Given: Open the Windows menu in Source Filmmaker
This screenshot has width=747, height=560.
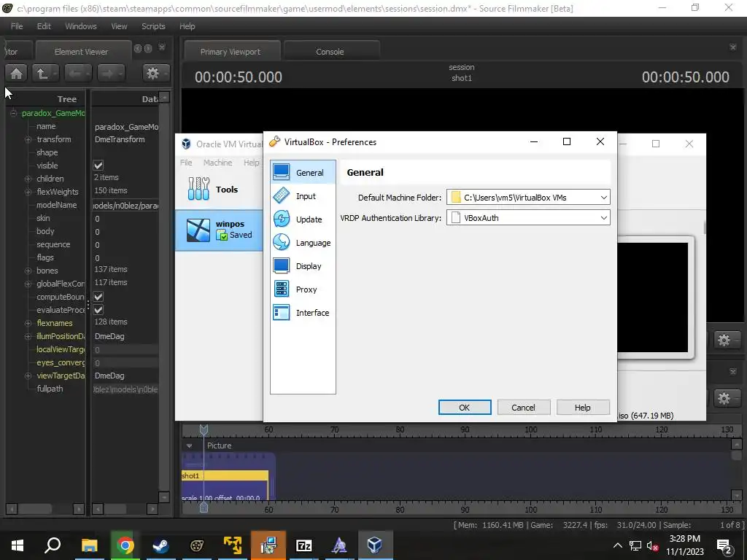Looking at the screenshot, I should click(x=80, y=26).
